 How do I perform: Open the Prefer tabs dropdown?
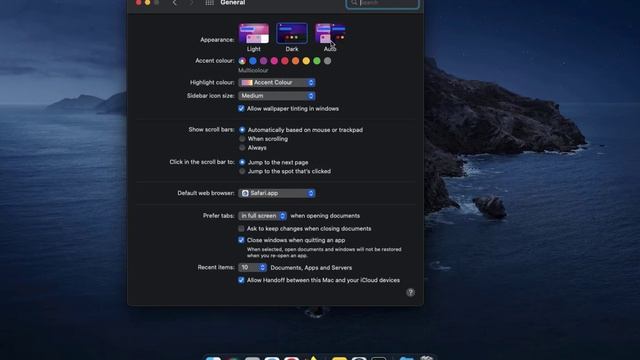(262, 216)
